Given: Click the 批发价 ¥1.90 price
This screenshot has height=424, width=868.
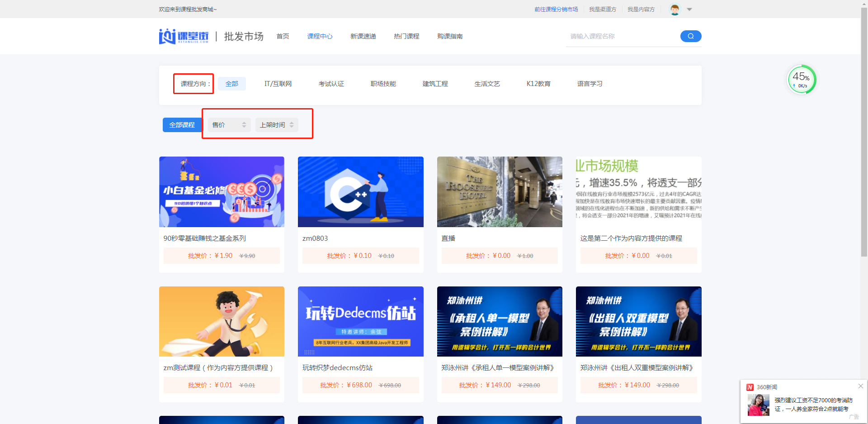Looking at the screenshot, I should [210, 256].
